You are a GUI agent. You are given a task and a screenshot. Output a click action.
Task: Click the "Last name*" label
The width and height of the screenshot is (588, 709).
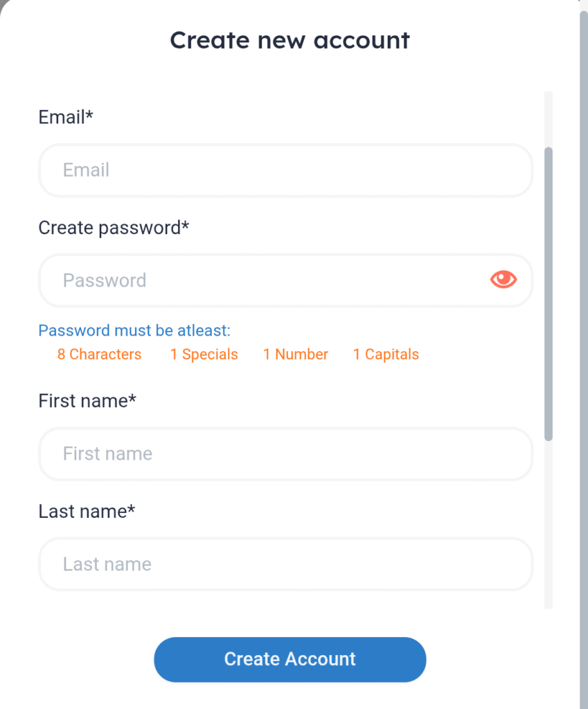click(x=87, y=512)
